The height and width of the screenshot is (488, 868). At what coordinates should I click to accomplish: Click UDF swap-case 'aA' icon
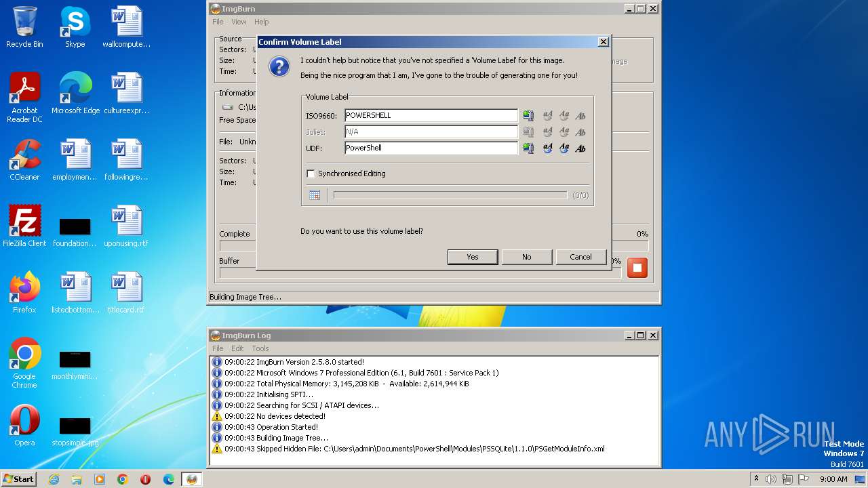(x=547, y=148)
